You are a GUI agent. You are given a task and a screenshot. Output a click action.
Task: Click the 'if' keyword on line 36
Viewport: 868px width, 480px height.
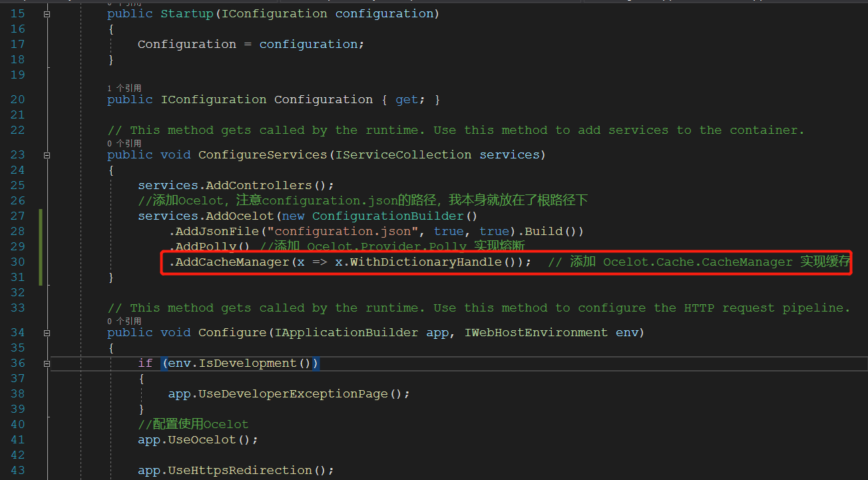tap(145, 363)
